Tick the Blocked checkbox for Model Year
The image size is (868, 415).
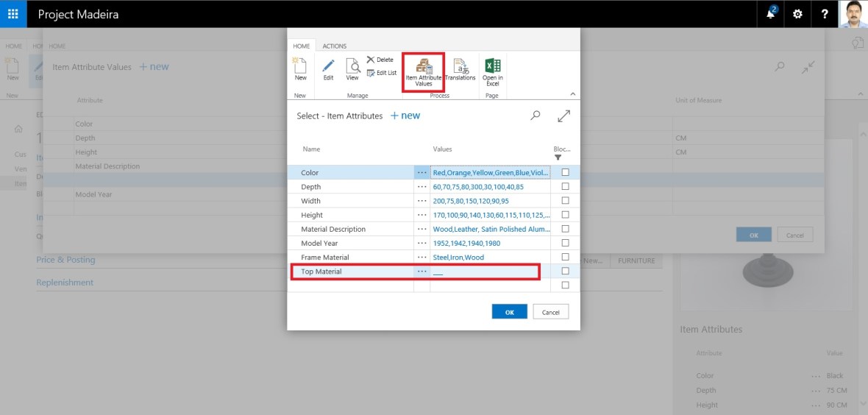tap(565, 243)
